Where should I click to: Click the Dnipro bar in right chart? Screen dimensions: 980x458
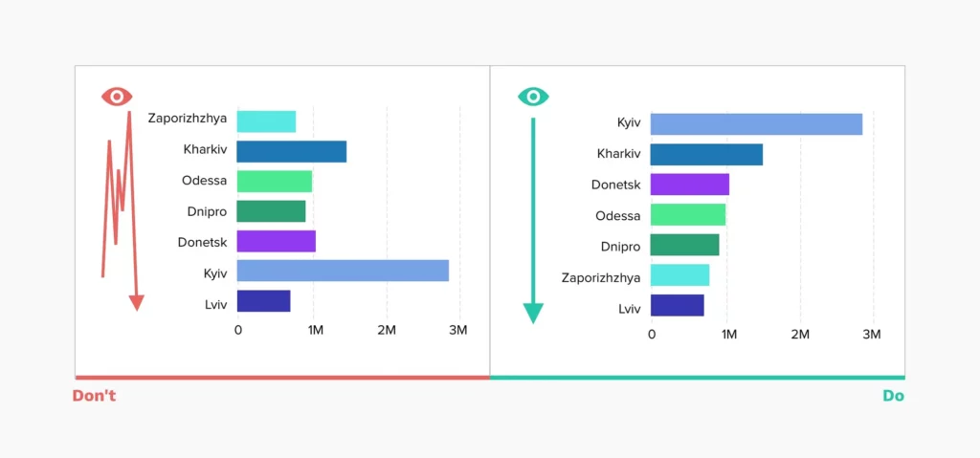click(685, 245)
